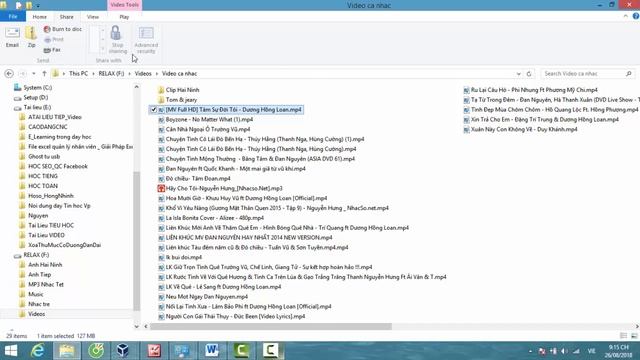This screenshot has width=640, height=360.
Task: Switch to Share ribbon tab
Action: pos(67,17)
